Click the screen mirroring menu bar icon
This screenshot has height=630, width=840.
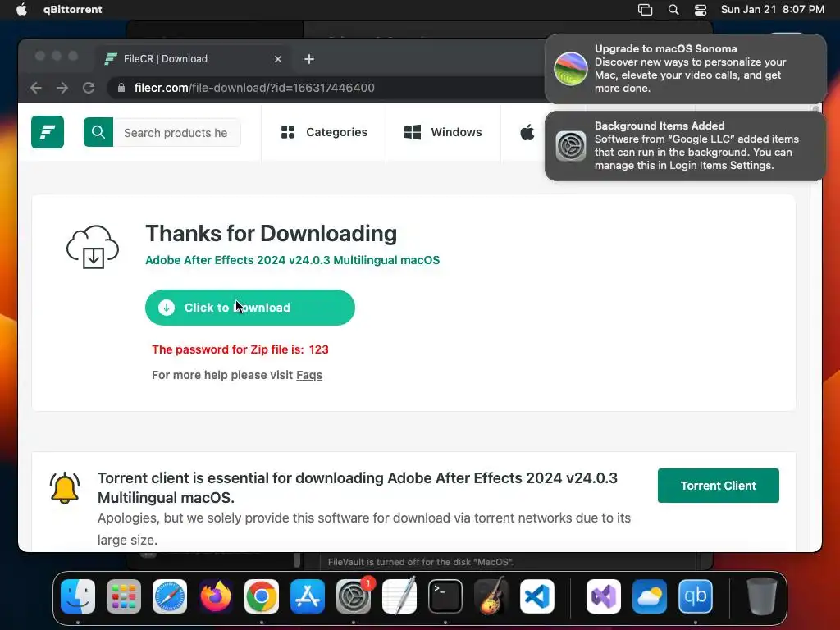645,10
